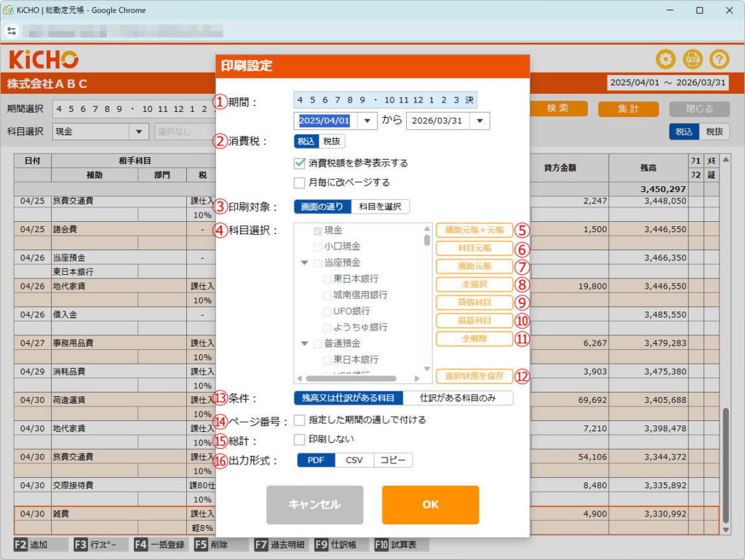745x560 pixels.
Task: Collapse the 普通預金 tree node
Action: coord(305,343)
